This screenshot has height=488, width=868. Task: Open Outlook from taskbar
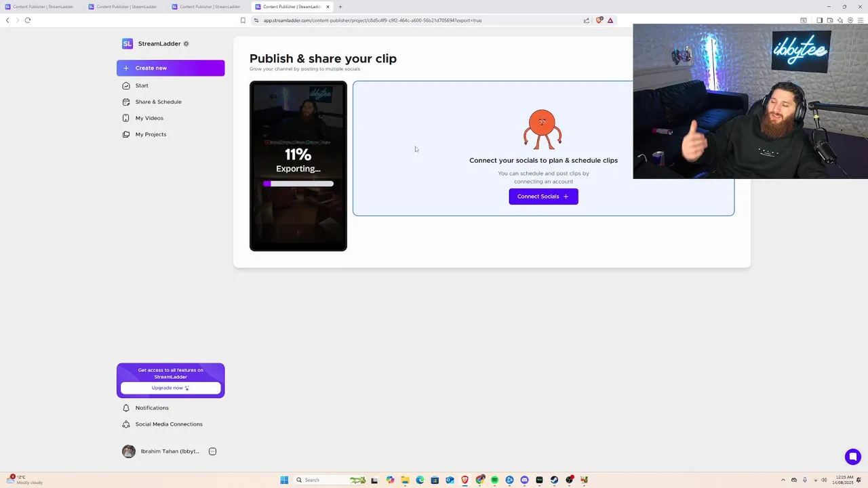pyautogui.click(x=450, y=480)
